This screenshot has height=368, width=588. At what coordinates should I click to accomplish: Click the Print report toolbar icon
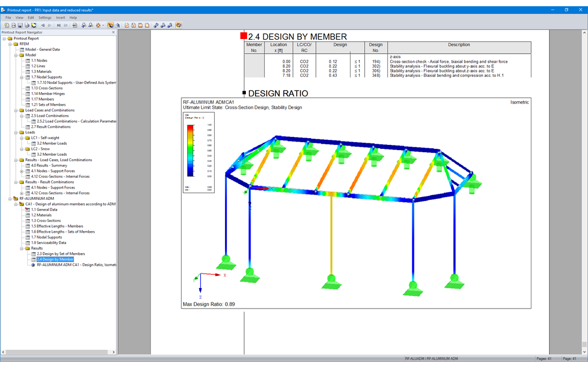(27, 25)
